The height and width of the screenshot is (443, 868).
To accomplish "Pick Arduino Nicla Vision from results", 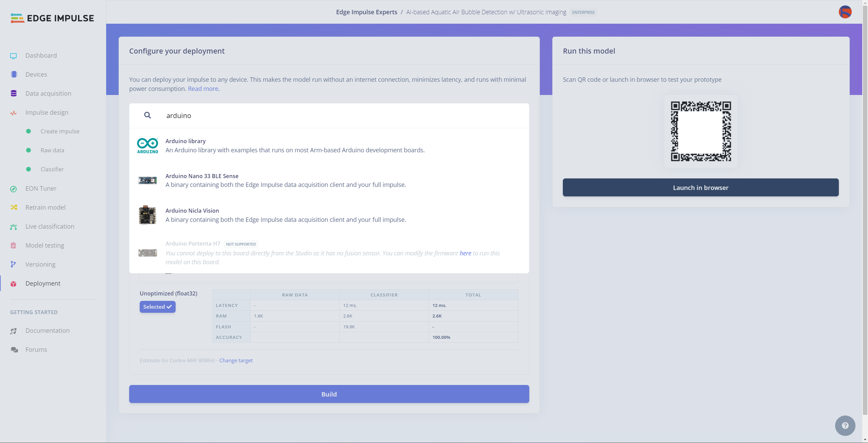I will point(285,215).
